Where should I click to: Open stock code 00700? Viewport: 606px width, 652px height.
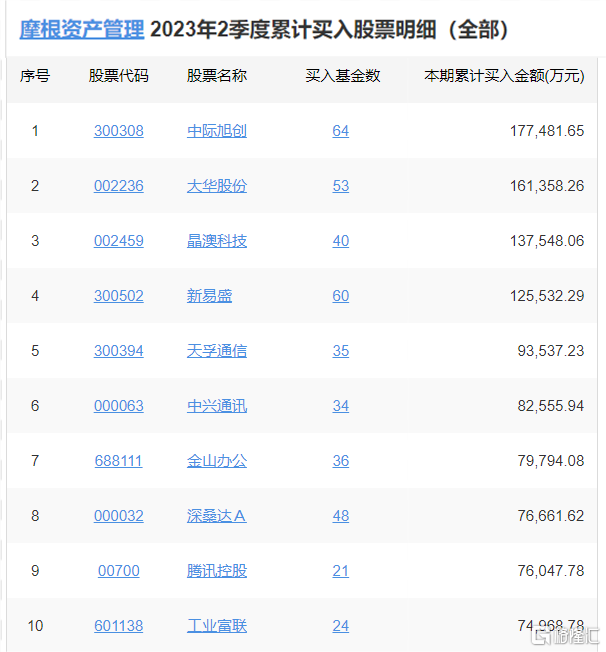point(119,571)
